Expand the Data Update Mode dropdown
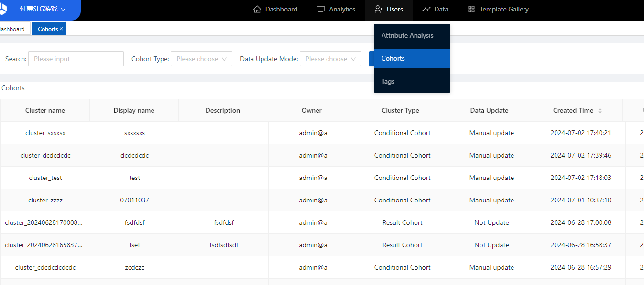 click(330, 59)
